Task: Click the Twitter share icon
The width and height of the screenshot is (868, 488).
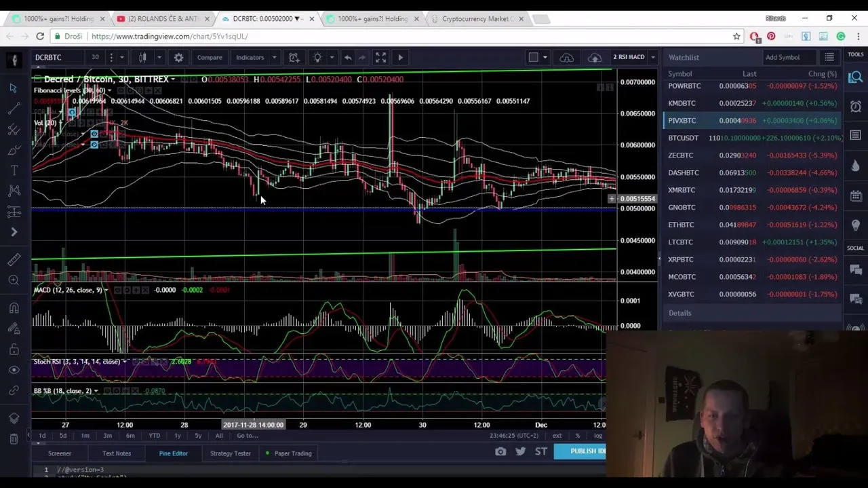Action: point(521,451)
